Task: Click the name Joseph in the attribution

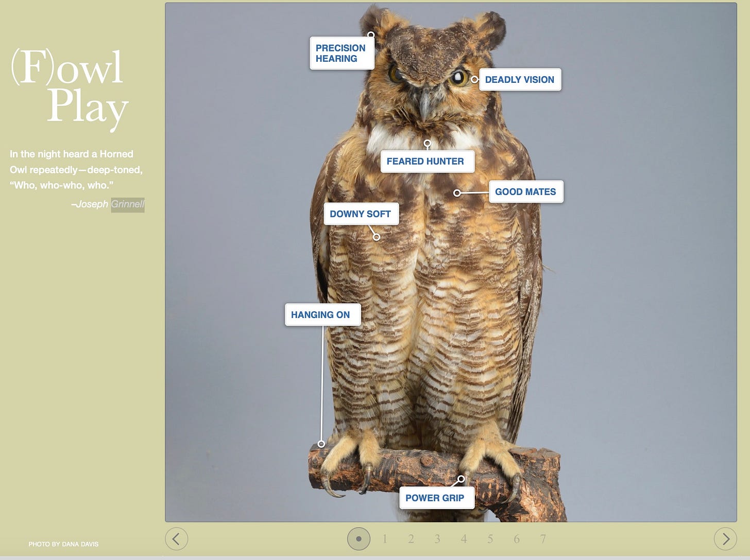Action: [x=92, y=204]
